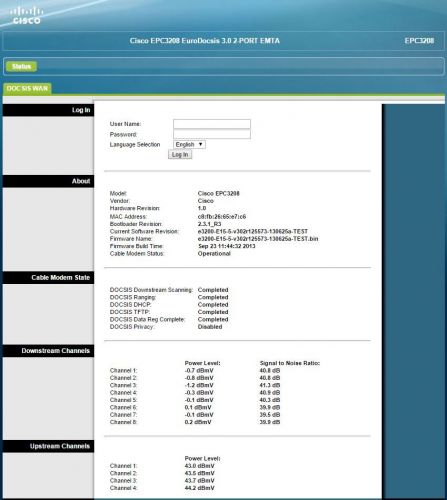Screen dimensions: 447x500
Task: Click the page title Cisco EPC3208 EuroDocsis 3.0 2-PORT EMTA
Action: 205,41
